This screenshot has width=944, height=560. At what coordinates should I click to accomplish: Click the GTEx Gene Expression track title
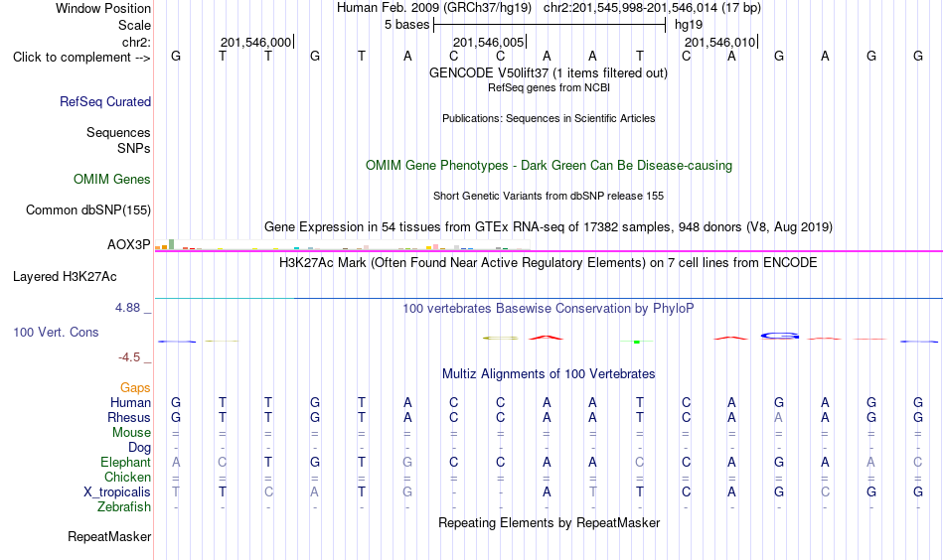(x=549, y=226)
